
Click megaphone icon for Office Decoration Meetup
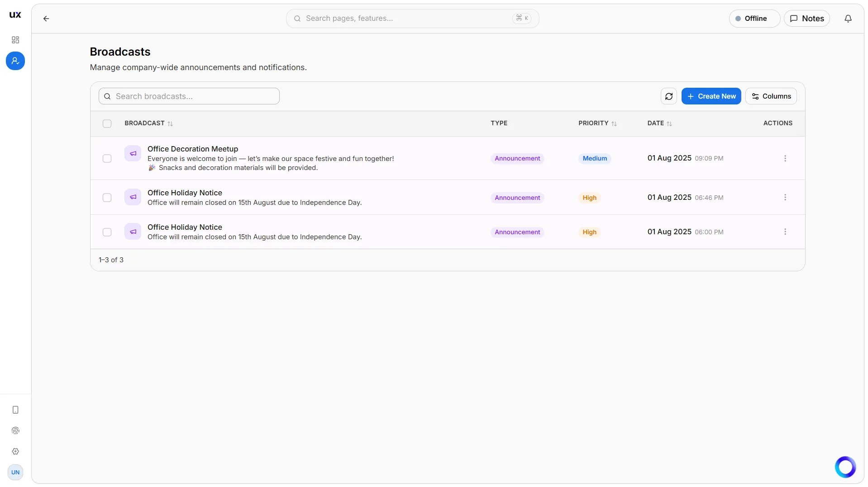133,153
